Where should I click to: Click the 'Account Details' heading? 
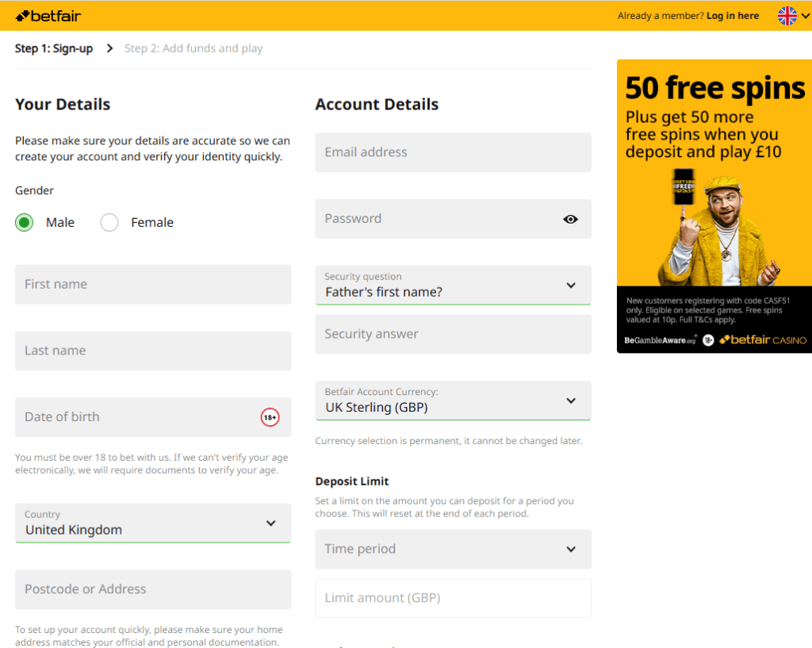tap(377, 105)
